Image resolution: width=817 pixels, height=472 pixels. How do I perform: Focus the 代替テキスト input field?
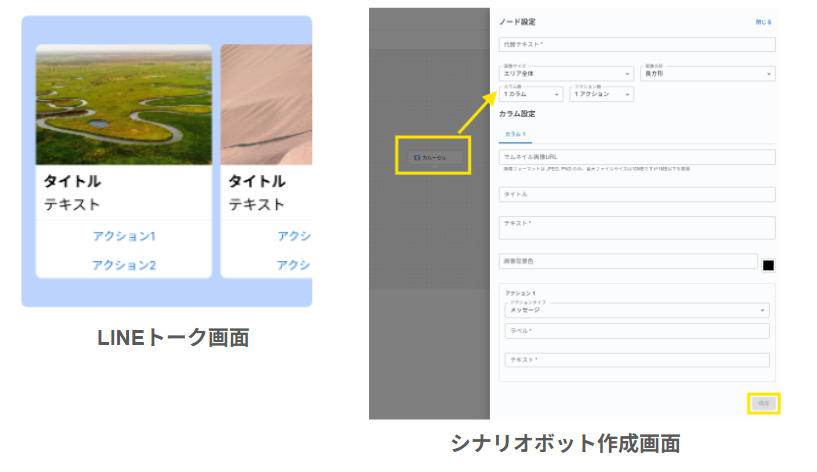(x=636, y=45)
